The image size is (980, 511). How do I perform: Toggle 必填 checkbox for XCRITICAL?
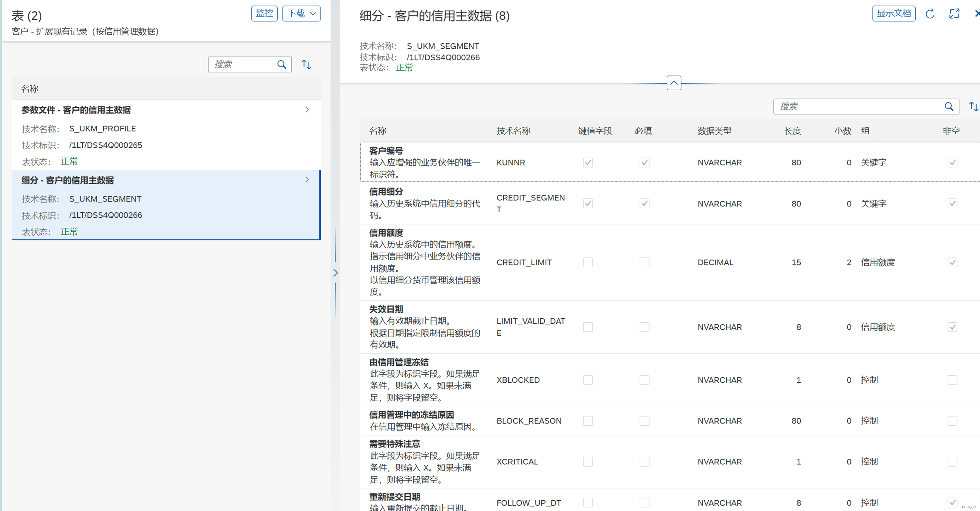point(644,462)
